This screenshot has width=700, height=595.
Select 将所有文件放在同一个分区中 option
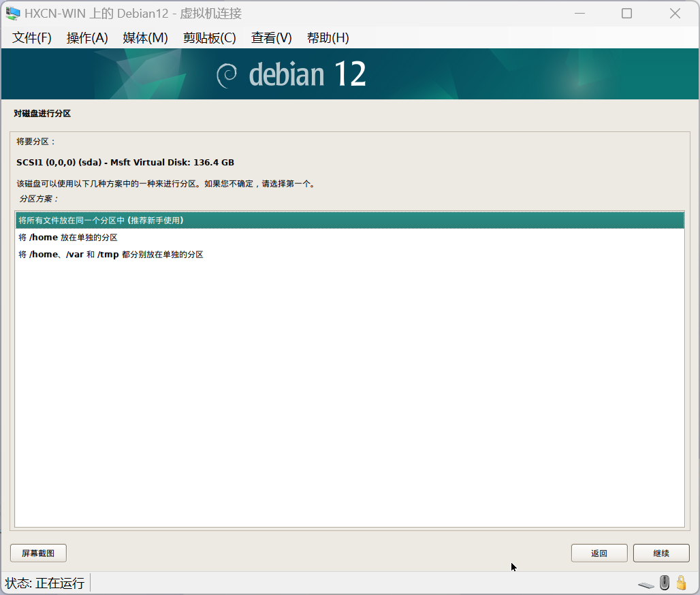(x=349, y=221)
